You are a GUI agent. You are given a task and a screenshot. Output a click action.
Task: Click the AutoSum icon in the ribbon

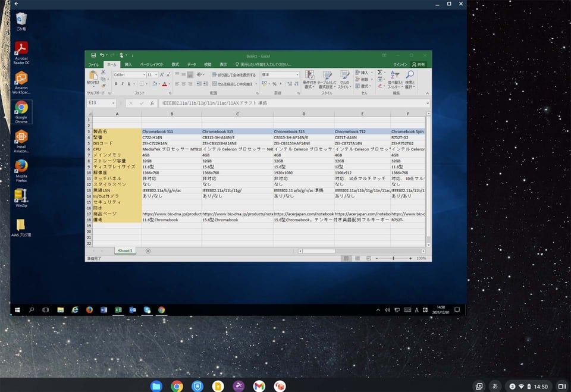(x=378, y=74)
